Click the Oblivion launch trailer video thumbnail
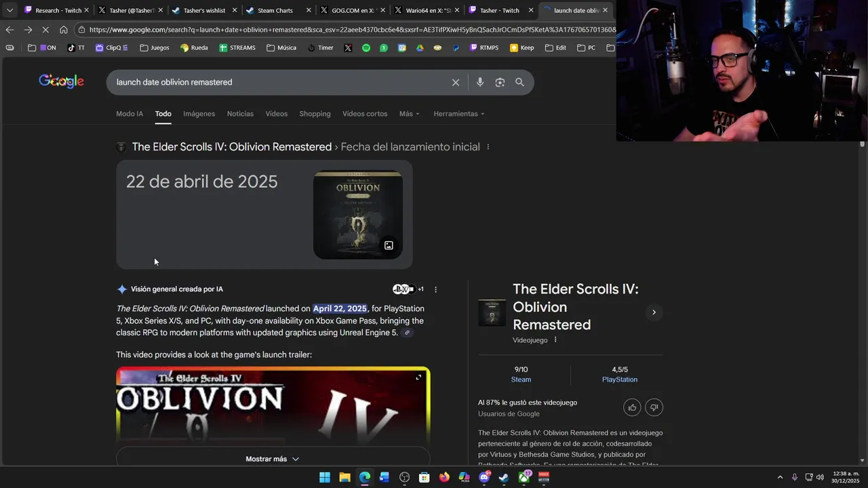Screen dimensions: 868x488 pyautogui.click(x=273, y=407)
